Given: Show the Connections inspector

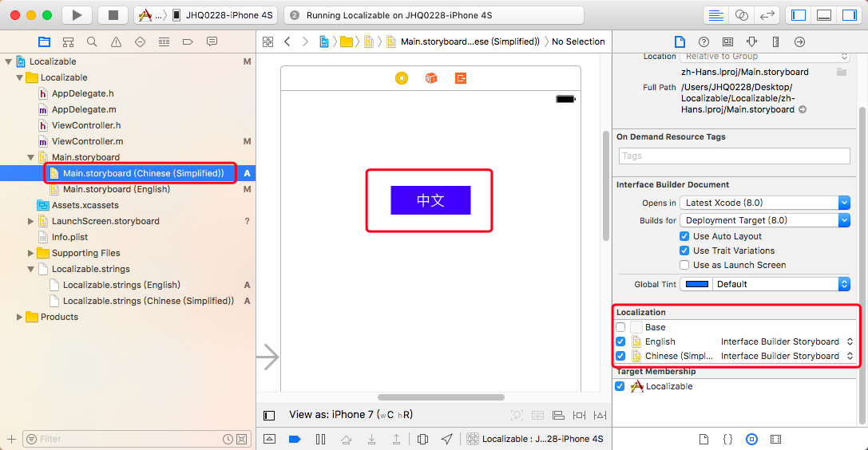Looking at the screenshot, I should (799, 41).
